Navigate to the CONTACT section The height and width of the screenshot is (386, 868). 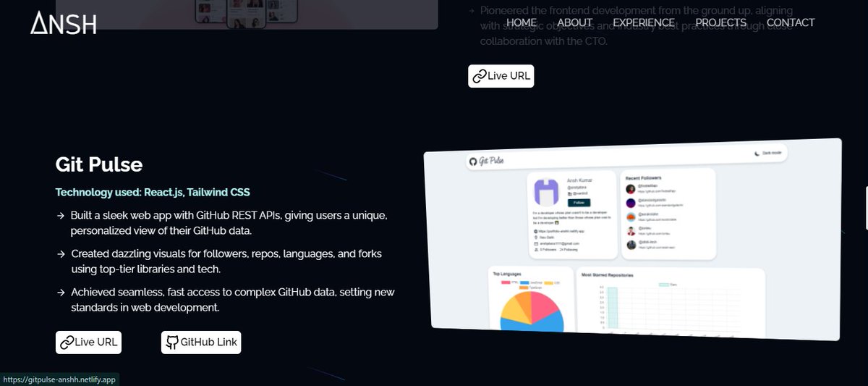pyautogui.click(x=791, y=22)
